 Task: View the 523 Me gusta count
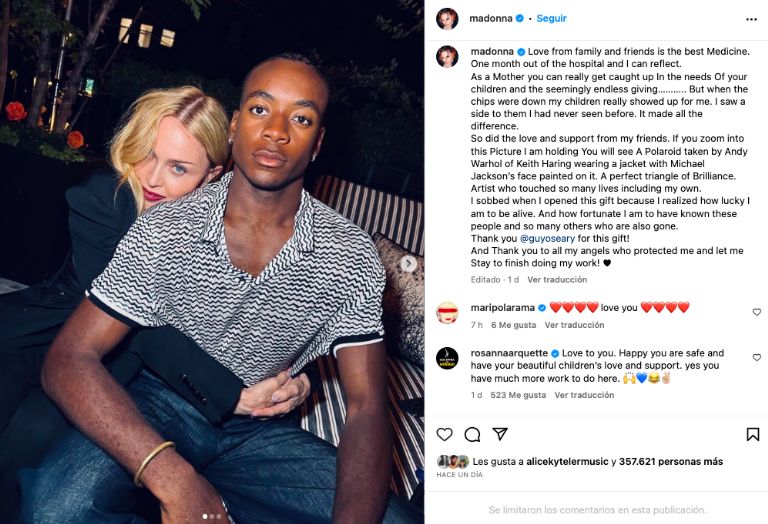tap(518, 395)
